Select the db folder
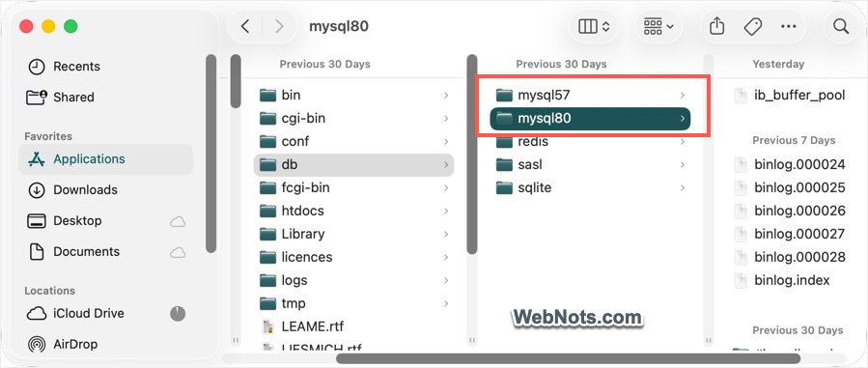This screenshot has height=368, width=868. pos(353,165)
